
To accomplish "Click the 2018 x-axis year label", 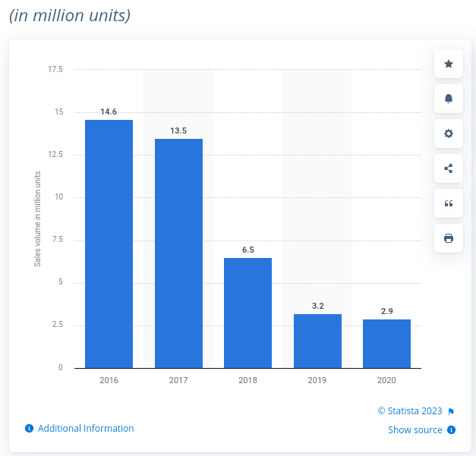I will point(247,380).
